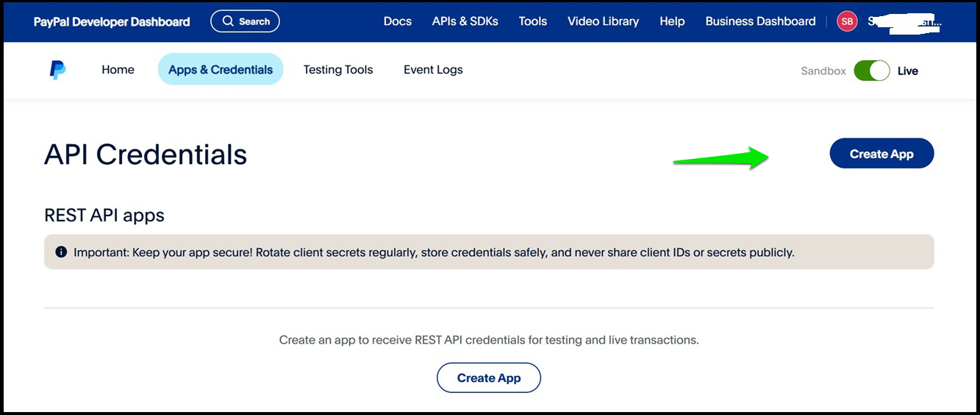This screenshot has width=980, height=415.
Task: Open the Tools menu
Action: (x=533, y=21)
